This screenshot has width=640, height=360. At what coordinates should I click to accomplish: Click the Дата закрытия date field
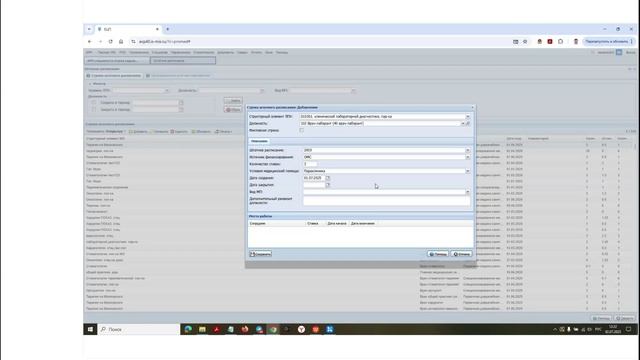[x=314, y=185]
